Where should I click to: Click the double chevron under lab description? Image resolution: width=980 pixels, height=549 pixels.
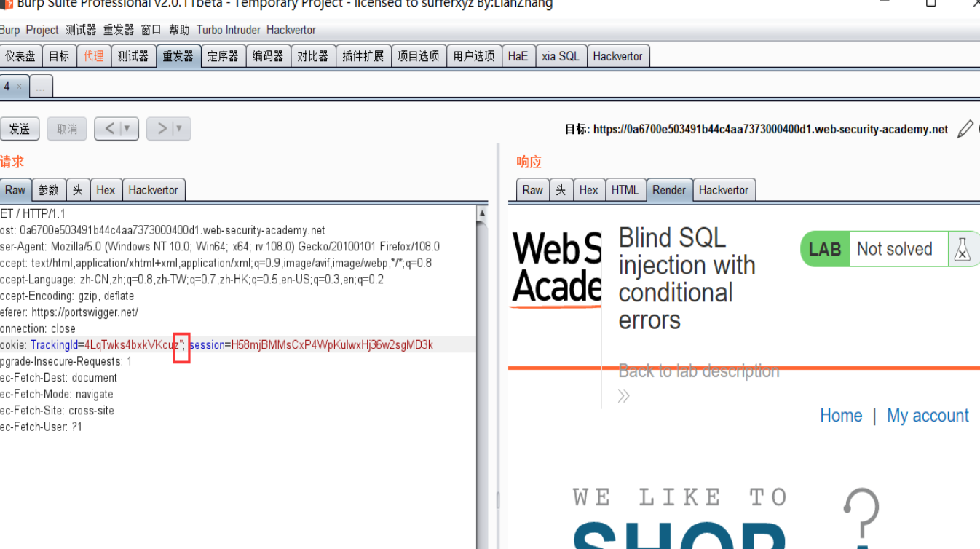point(624,396)
